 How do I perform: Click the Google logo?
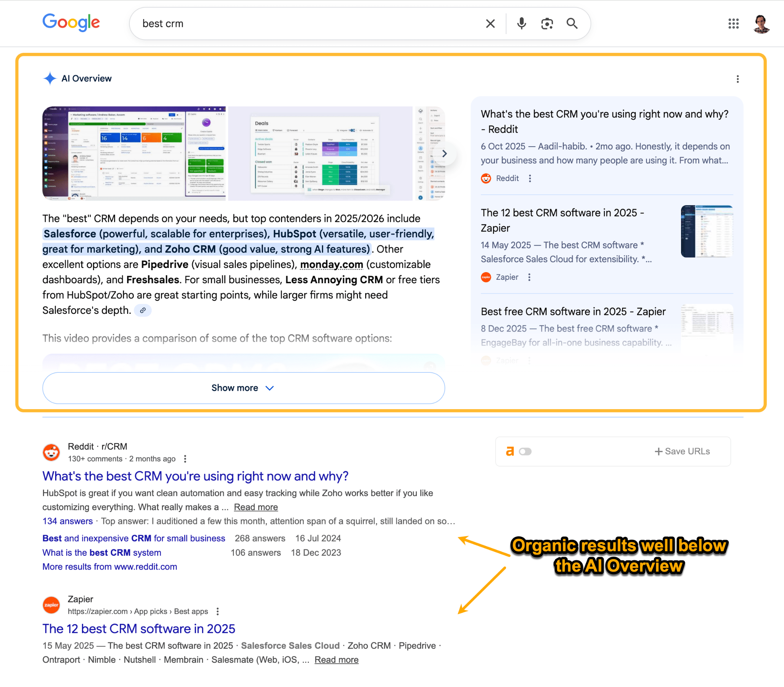[71, 23]
